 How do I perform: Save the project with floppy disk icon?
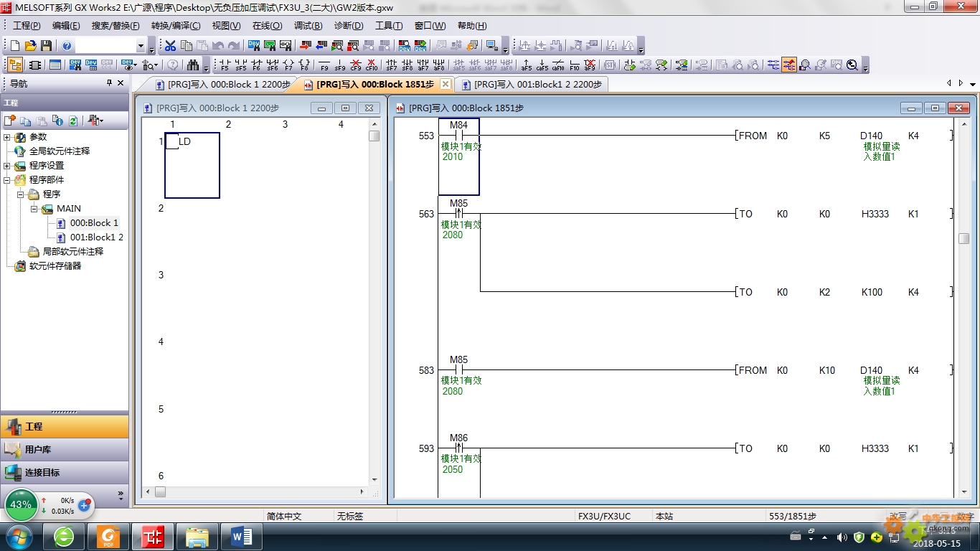tap(47, 46)
